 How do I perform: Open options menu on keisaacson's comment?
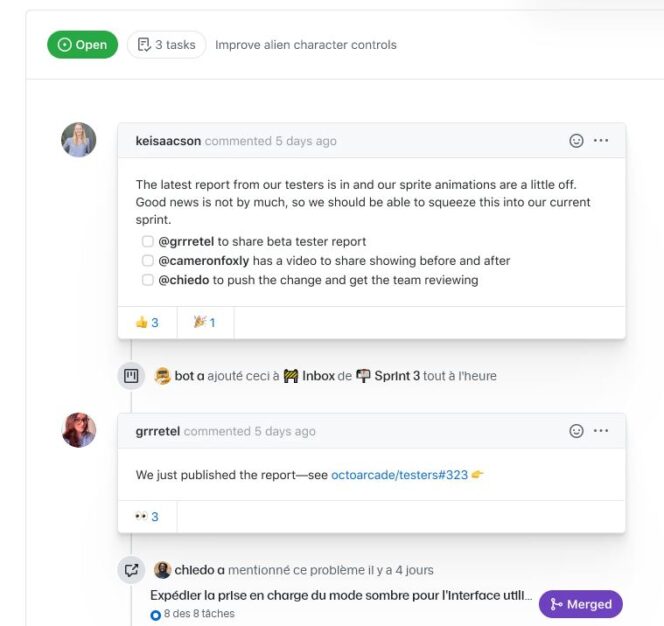pyautogui.click(x=601, y=141)
